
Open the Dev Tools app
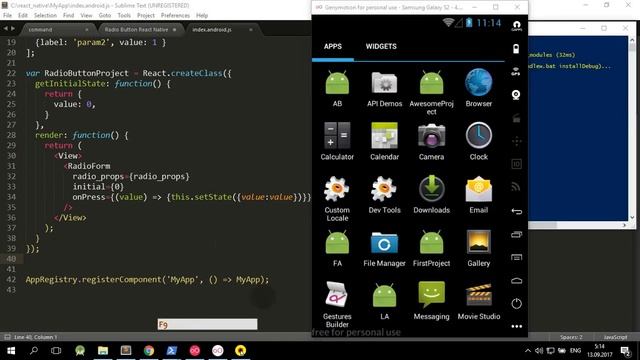click(384, 195)
